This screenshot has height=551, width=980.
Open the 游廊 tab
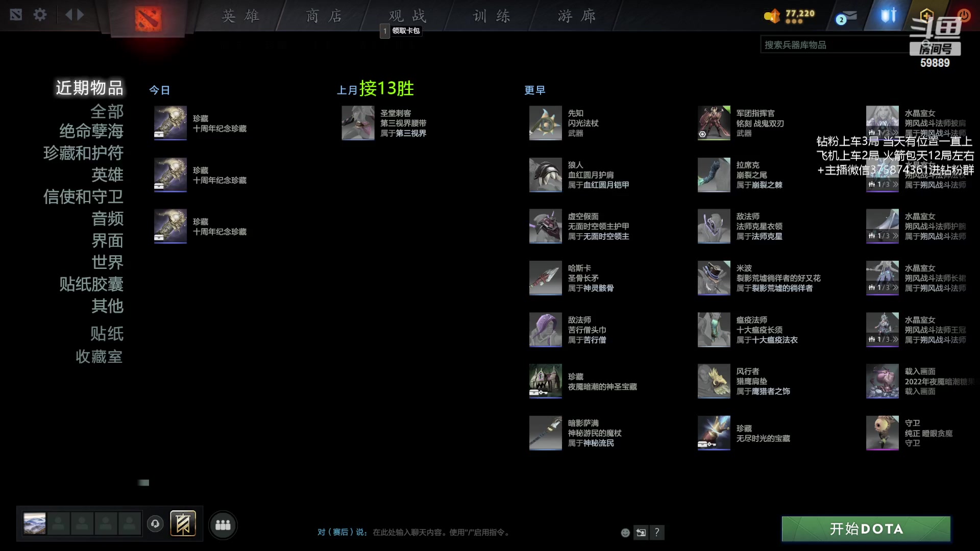pos(576,16)
